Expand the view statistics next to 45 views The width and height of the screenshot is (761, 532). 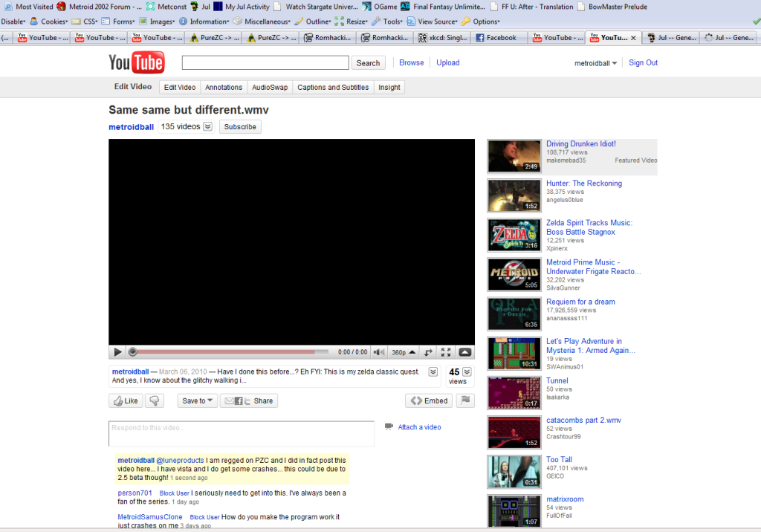pyautogui.click(x=467, y=372)
